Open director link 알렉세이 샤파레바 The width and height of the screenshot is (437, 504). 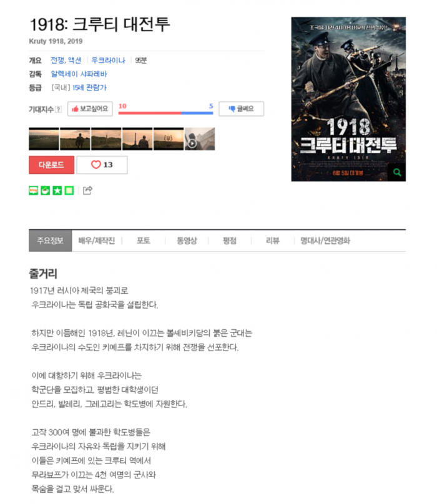tap(79, 74)
